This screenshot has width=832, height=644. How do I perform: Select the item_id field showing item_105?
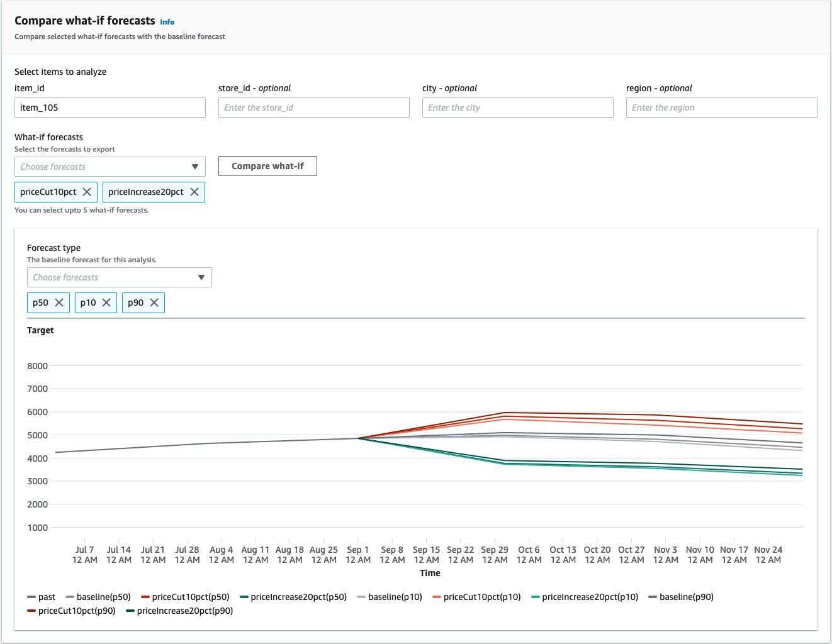pyautogui.click(x=110, y=107)
